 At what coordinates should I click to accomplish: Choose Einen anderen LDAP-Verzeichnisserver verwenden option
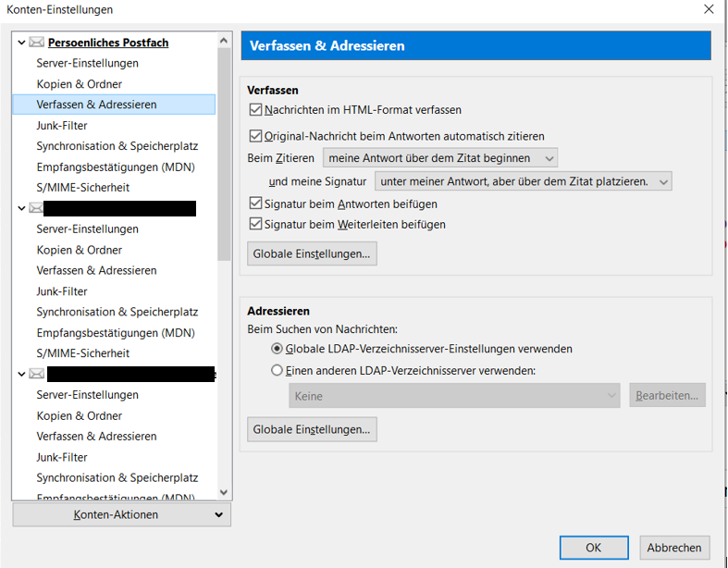(x=277, y=370)
